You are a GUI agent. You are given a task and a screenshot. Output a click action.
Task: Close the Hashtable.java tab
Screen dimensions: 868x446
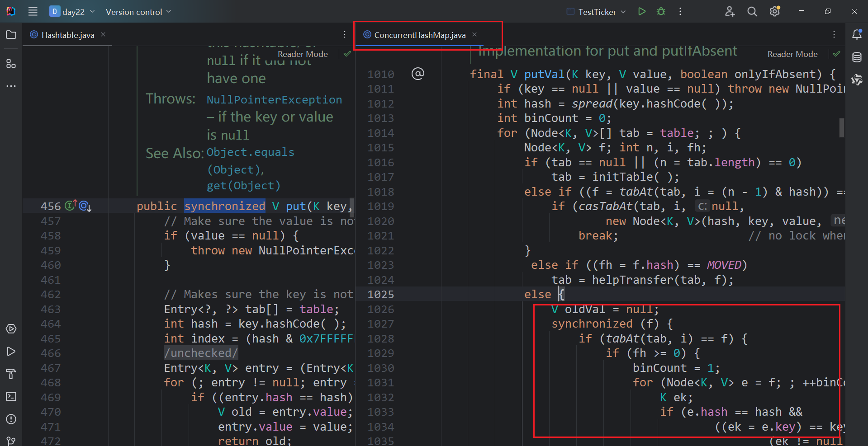point(103,34)
